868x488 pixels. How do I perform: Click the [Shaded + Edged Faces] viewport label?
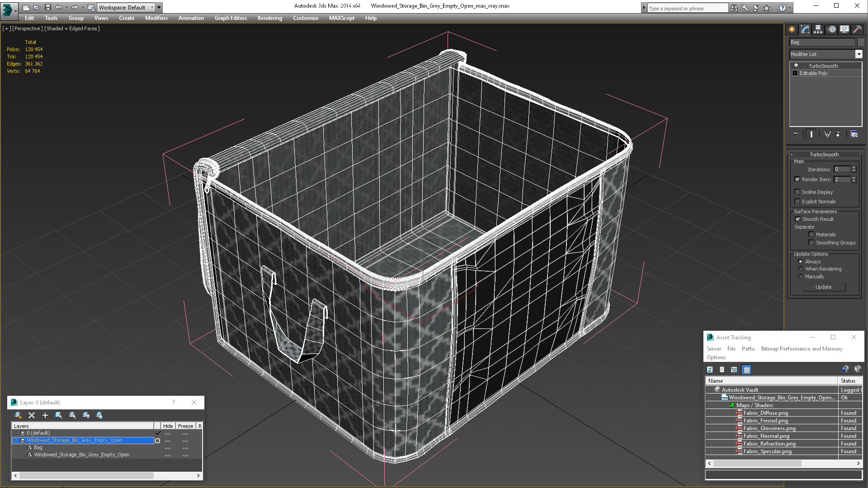coord(72,28)
